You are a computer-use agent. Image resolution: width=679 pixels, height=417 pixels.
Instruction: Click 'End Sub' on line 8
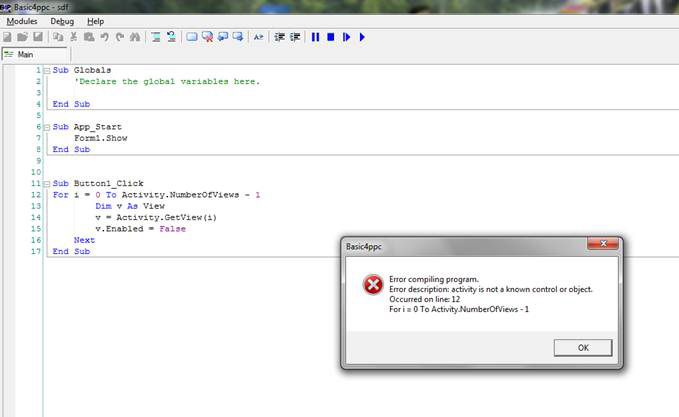(x=71, y=149)
